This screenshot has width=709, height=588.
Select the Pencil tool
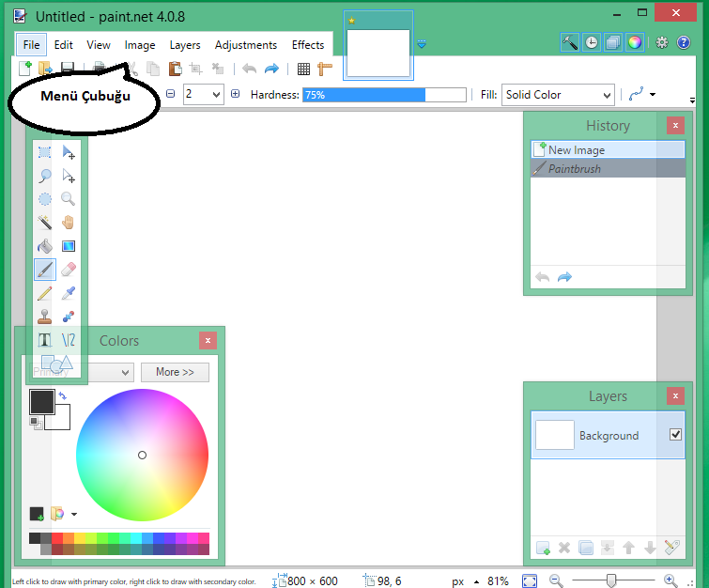(44, 293)
